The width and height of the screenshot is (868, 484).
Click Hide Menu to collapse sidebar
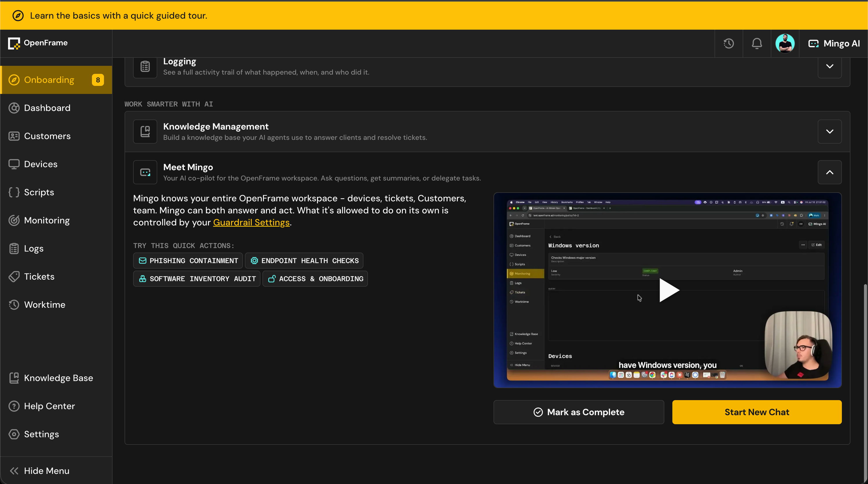[x=56, y=471]
